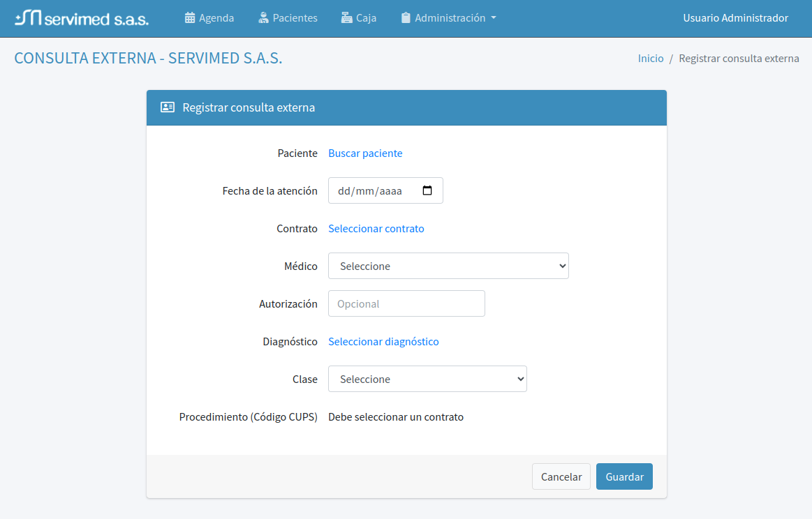Open the Clase dropdown

click(427, 379)
